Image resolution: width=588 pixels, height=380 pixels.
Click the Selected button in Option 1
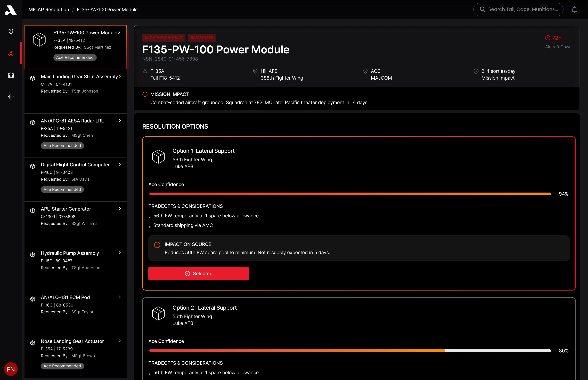click(x=199, y=273)
